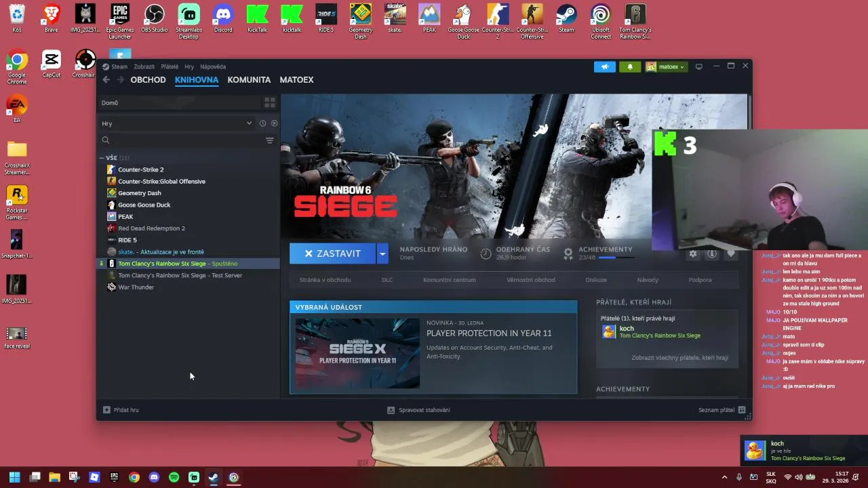Open Komunitní centrum tab
The width and height of the screenshot is (868, 488).
click(450, 280)
